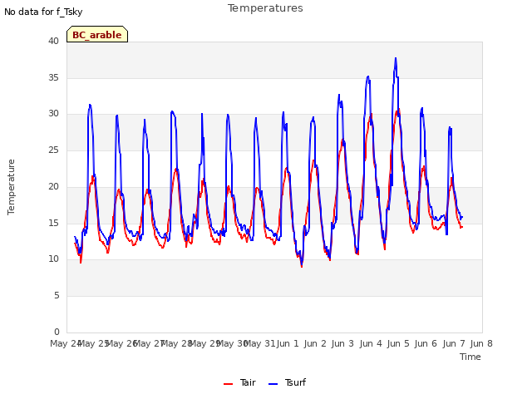Click the red Tair legend line swatch
Screen dimensions: 532x399
(228, 384)
